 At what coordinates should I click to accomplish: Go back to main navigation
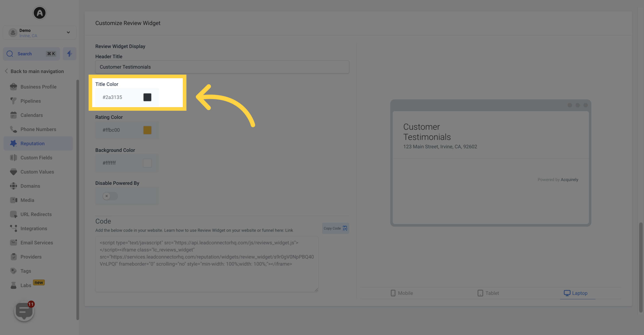coord(34,72)
